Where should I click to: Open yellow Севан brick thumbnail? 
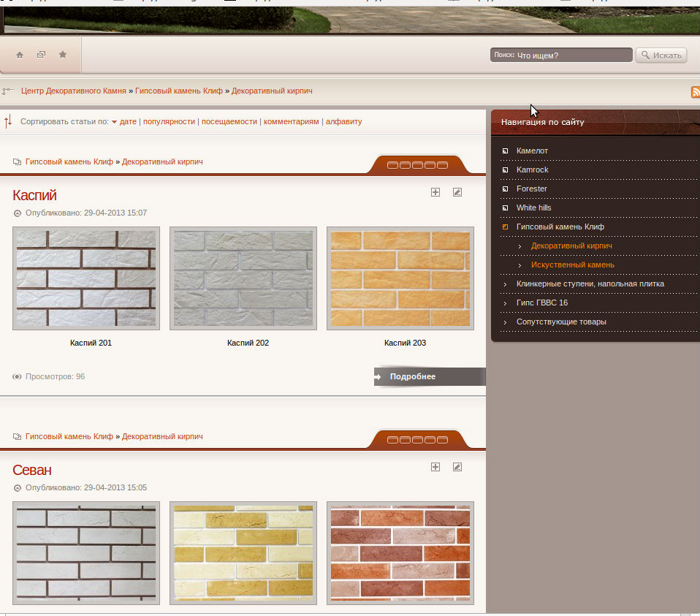243,553
